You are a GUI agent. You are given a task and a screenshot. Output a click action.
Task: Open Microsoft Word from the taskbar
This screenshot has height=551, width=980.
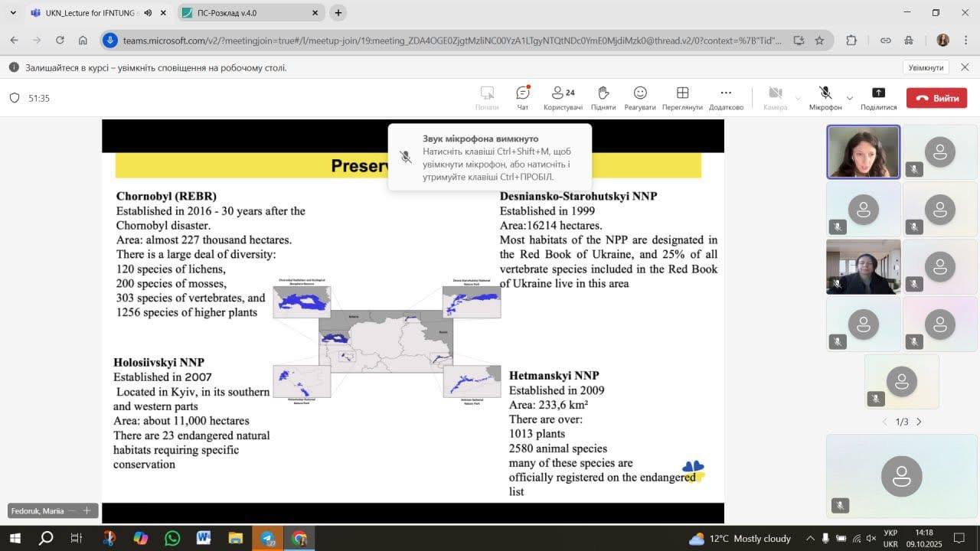tap(204, 538)
